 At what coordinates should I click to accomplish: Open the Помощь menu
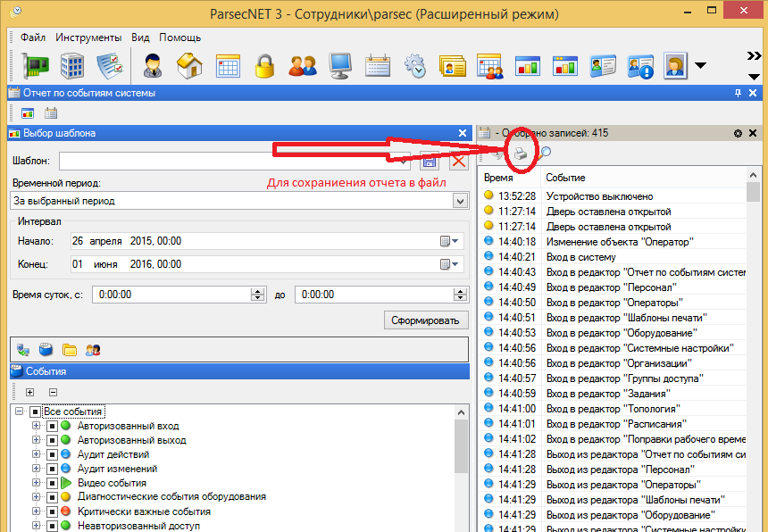pos(179,37)
